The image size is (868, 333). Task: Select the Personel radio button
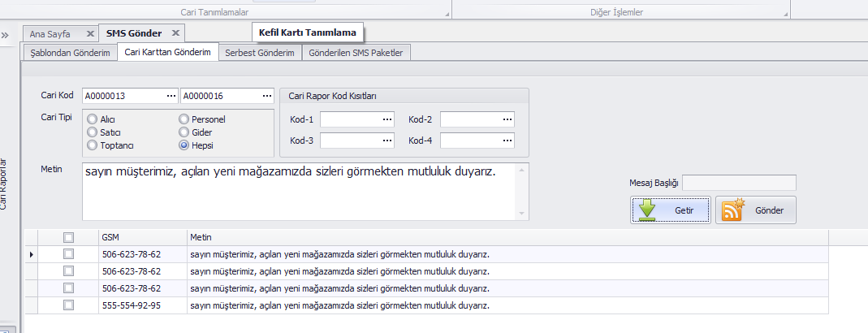(184, 119)
